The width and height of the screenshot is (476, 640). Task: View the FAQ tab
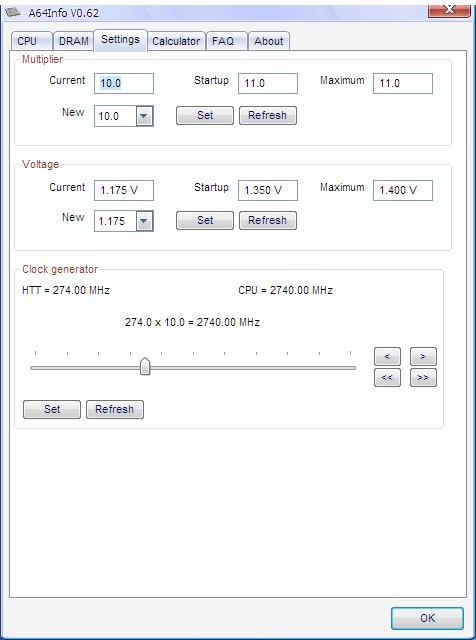(x=227, y=41)
